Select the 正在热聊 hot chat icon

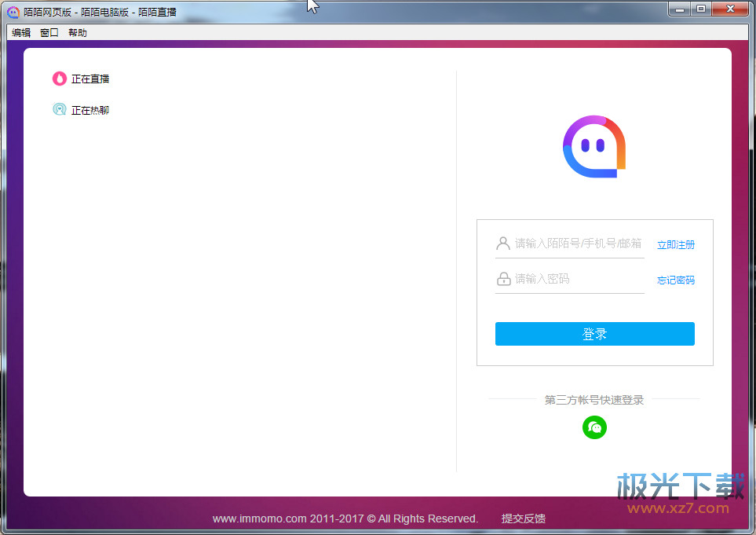click(59, 109)
